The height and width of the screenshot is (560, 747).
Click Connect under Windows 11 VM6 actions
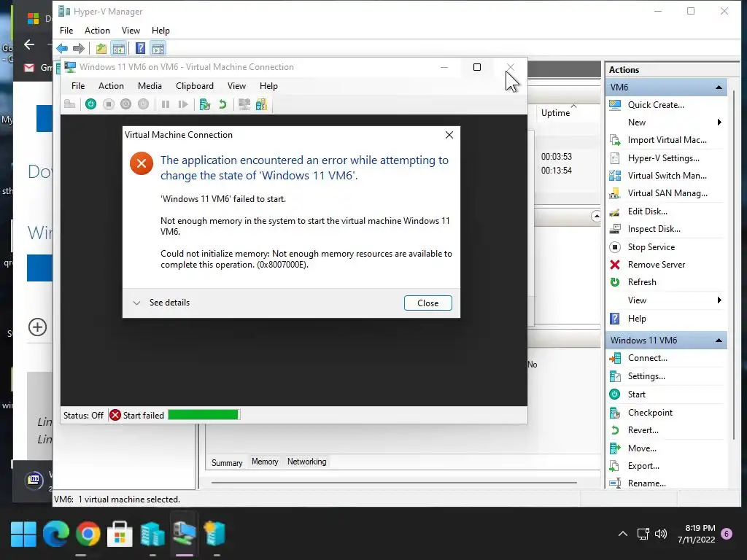(648, 358)
